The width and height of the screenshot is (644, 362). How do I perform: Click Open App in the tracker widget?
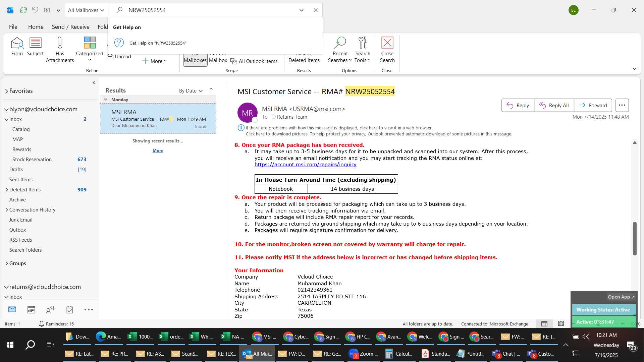pos(621,297)
